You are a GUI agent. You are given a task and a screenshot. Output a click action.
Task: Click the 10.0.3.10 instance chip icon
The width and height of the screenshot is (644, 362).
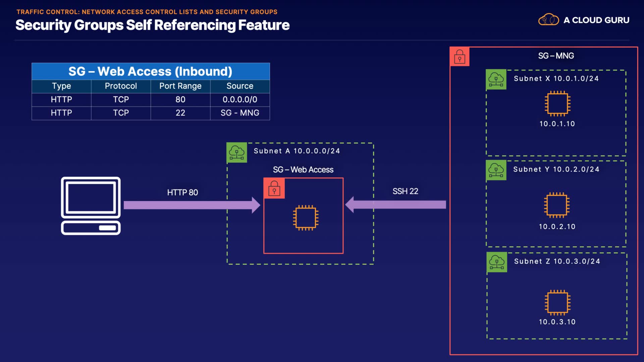pyautogui.click(x=557, y=302)
